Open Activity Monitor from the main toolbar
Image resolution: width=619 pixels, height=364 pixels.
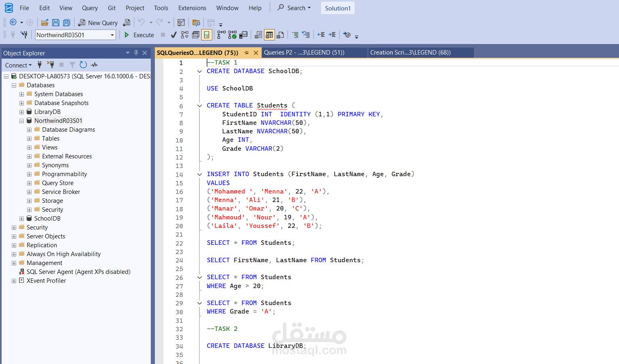tap(181, 23)
